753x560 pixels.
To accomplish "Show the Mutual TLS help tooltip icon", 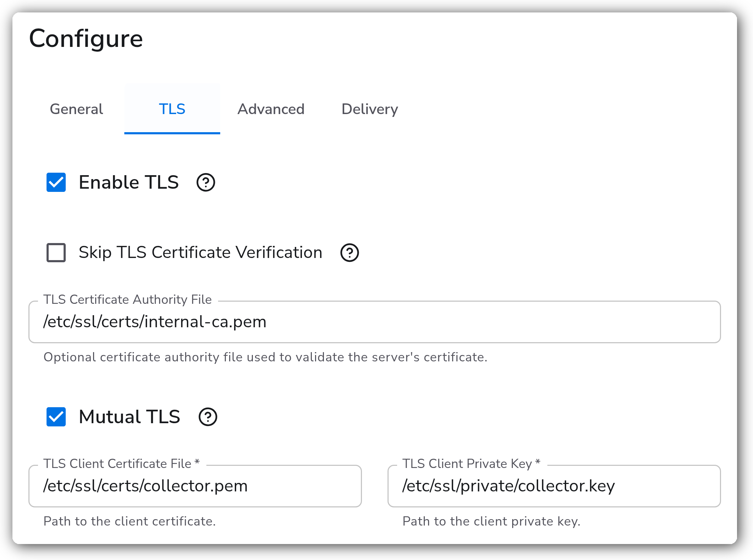I will 208,417.
